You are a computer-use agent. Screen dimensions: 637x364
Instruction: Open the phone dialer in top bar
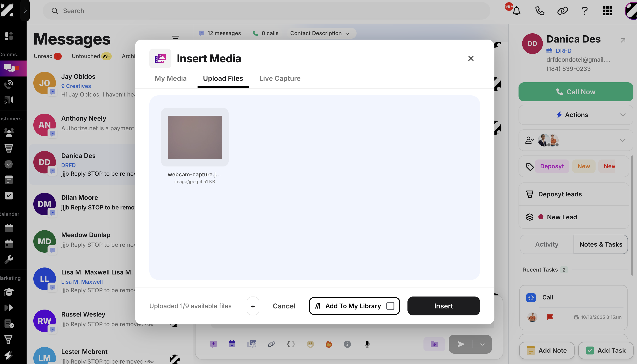(540, 11)
